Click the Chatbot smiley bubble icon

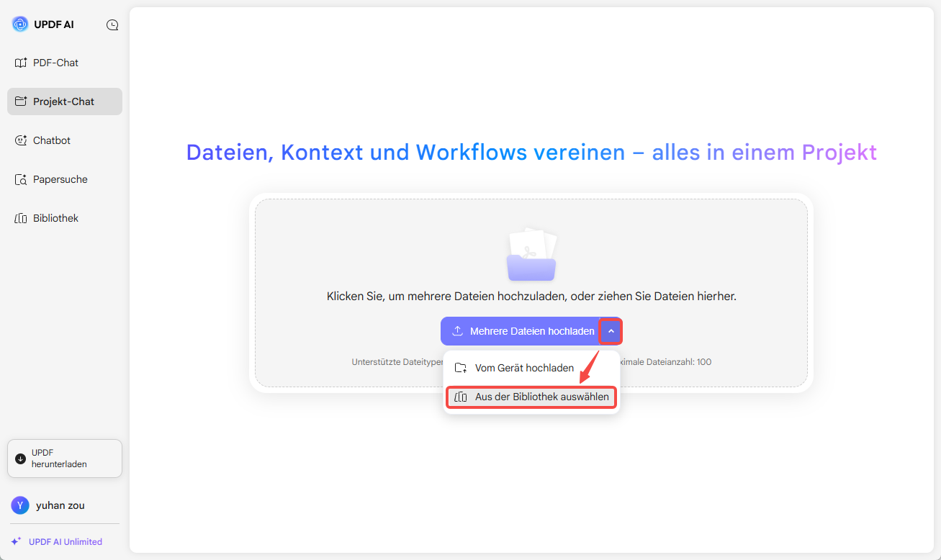21,140
